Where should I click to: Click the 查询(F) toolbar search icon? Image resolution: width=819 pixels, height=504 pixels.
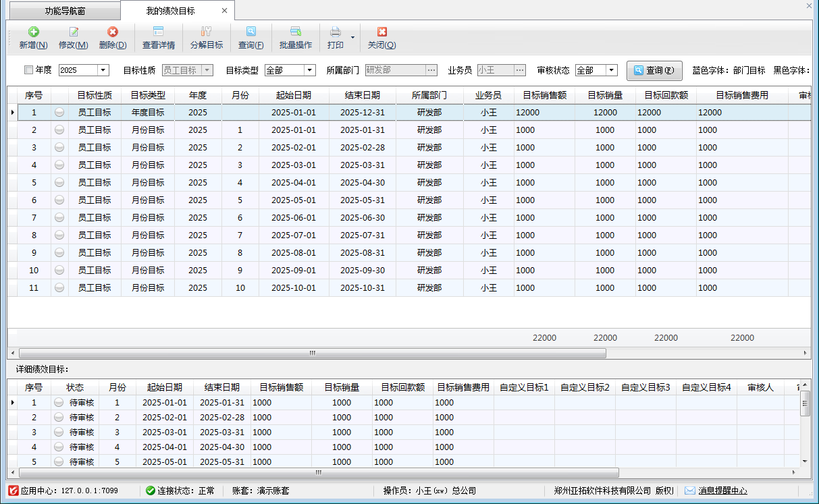pyautogui.click(x=251, y=32)
